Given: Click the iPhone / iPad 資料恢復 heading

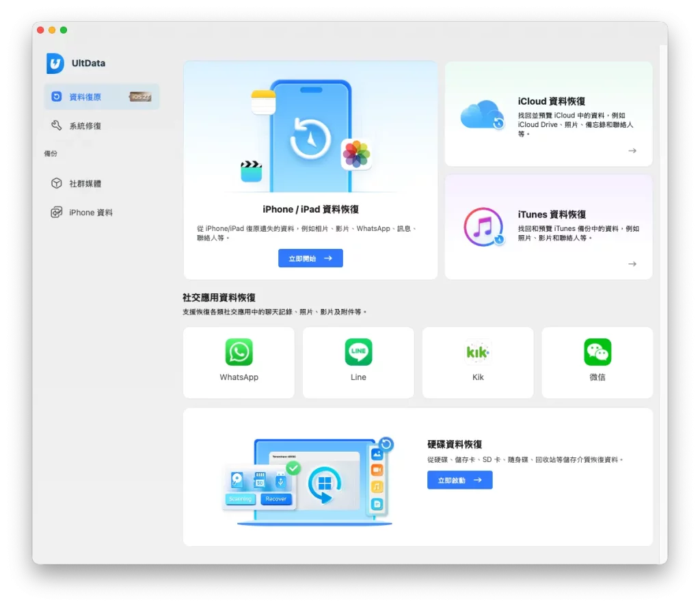Looking at the screenshot, I should (310, 209).
